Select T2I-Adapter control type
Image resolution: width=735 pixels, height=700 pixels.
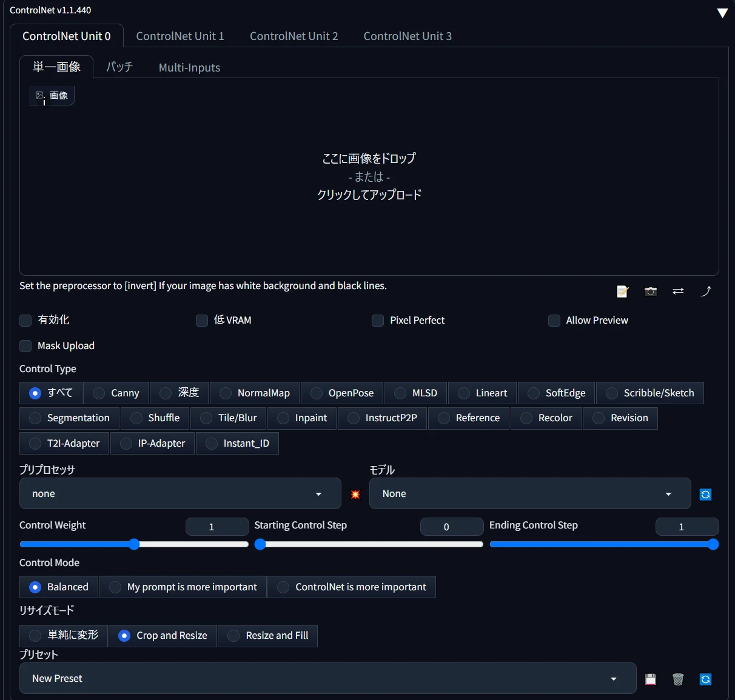click(64, 444)
